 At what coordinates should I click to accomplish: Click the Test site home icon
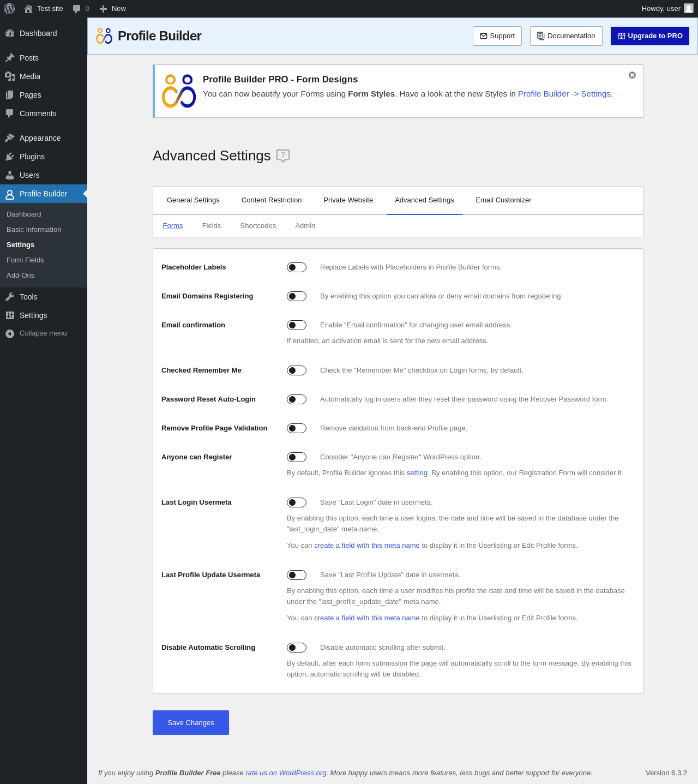click(28, 9)
